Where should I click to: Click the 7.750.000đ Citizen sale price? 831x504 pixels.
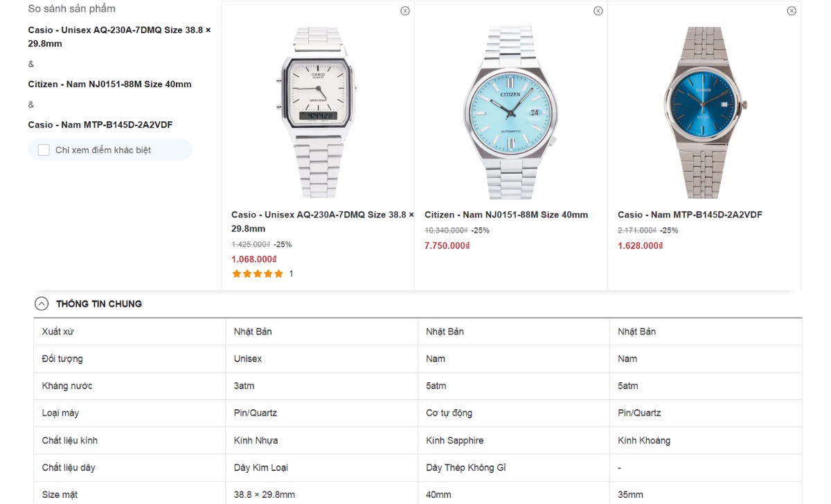tap(447, 246)
